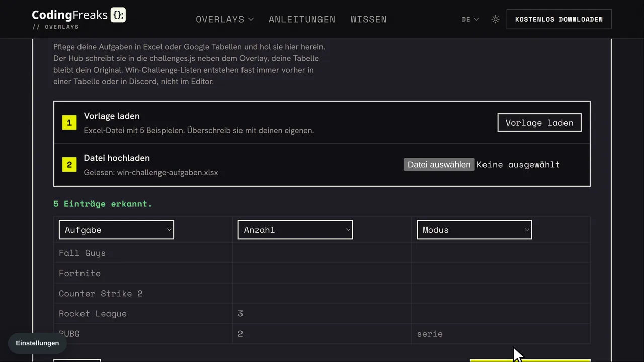Click the 'Datei hochladen' step heading
The width and height of the screenshot is (644, 362).
(117, 158)
